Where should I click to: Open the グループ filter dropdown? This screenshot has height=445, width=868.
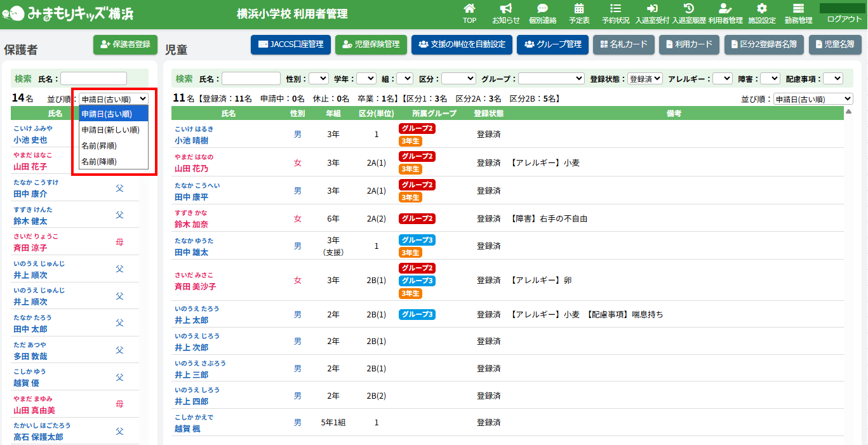click(x=551, y=79)
